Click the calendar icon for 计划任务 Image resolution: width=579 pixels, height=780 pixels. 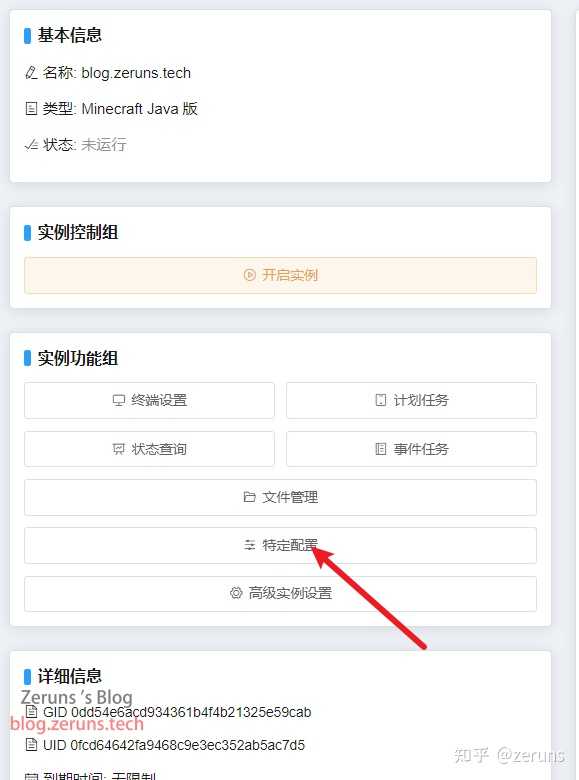[381, 400]
